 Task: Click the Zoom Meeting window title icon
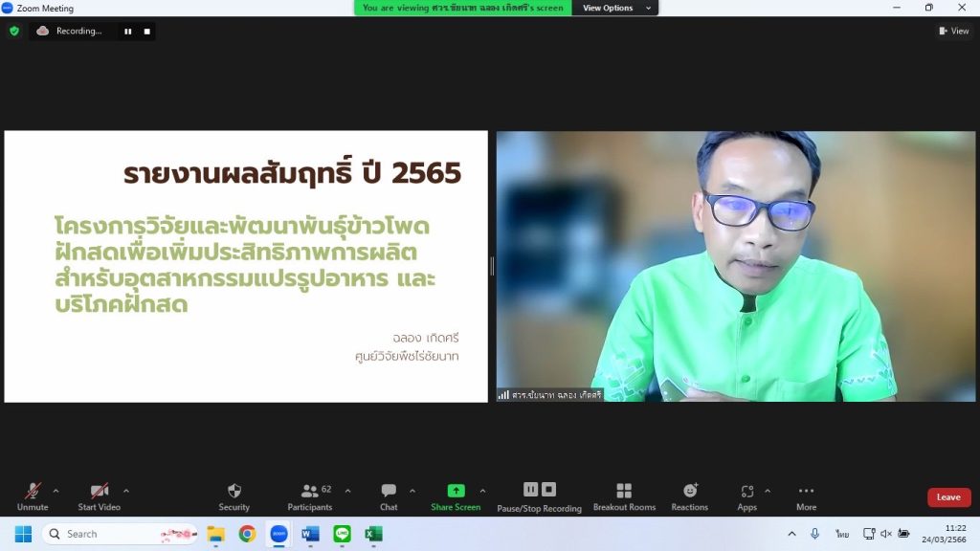click(x=8, y=8)
